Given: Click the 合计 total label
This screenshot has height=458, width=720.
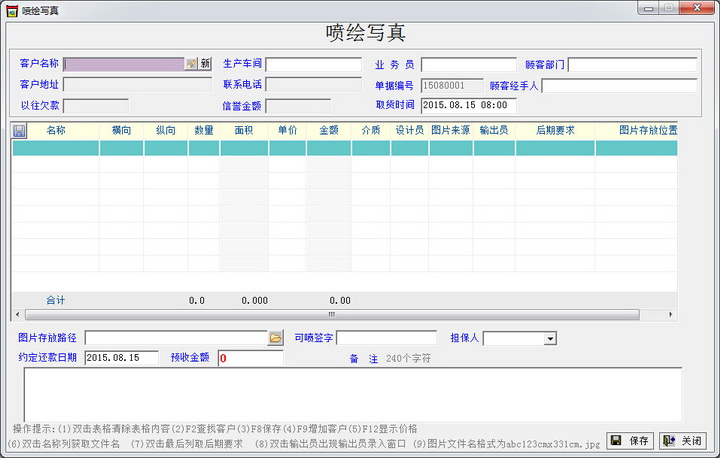Looking at the screenshot, I should tap(56, 300).
